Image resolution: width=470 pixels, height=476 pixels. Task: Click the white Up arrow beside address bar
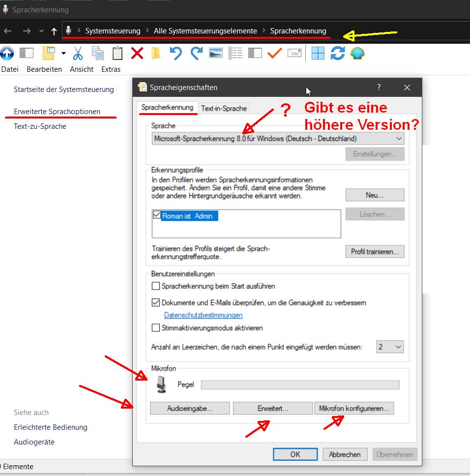pos(54,31)
